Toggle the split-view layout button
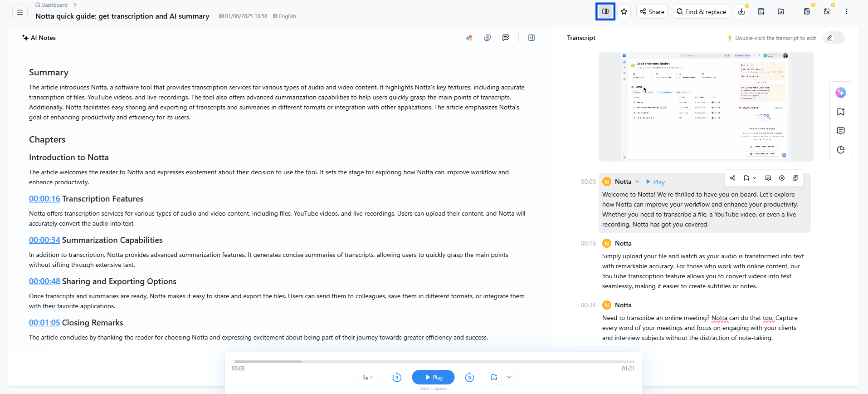 point(605,11)
